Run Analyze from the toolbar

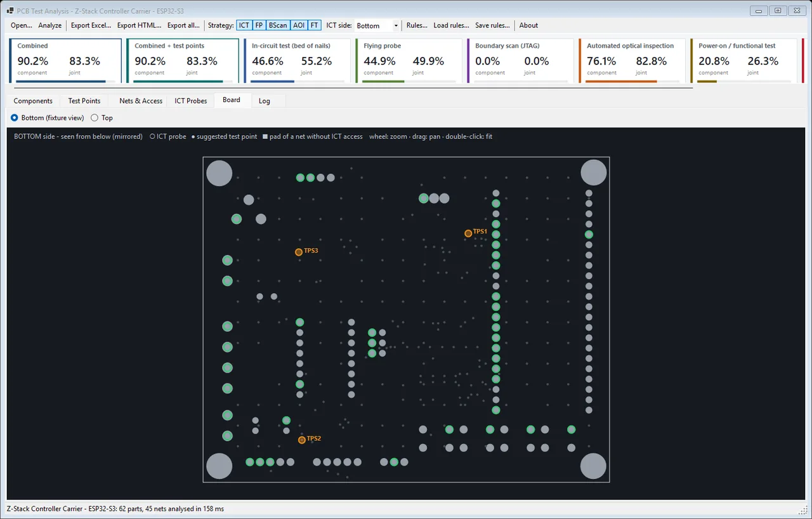point(50,25)
